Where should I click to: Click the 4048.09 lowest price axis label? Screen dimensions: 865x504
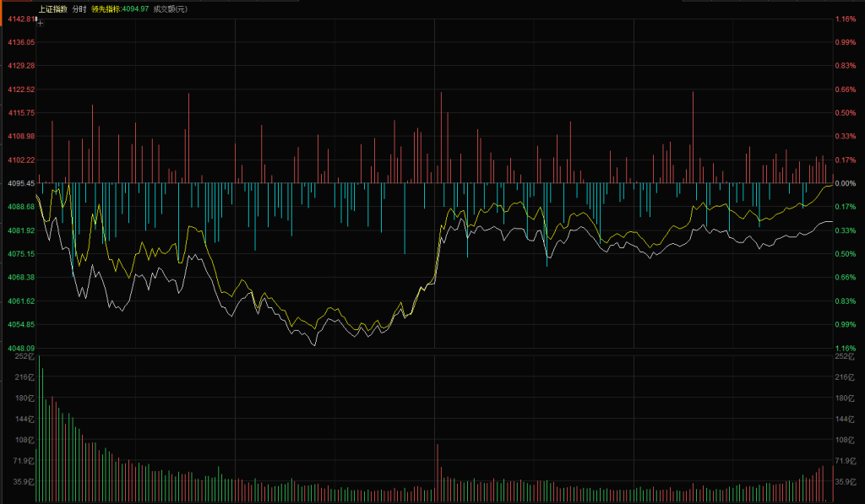(x=19, y=348)
